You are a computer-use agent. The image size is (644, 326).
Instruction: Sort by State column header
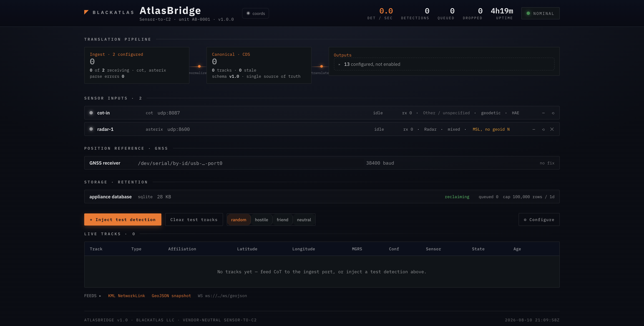coord(478,249)
